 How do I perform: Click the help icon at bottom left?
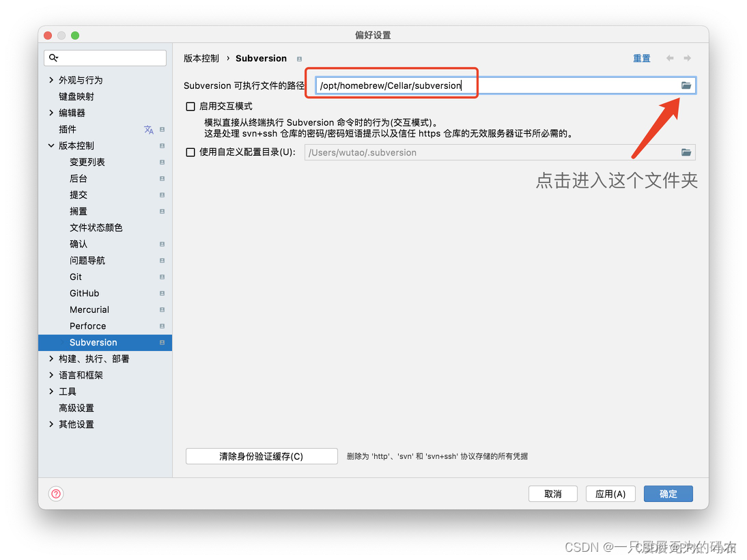tap(55, 494)
